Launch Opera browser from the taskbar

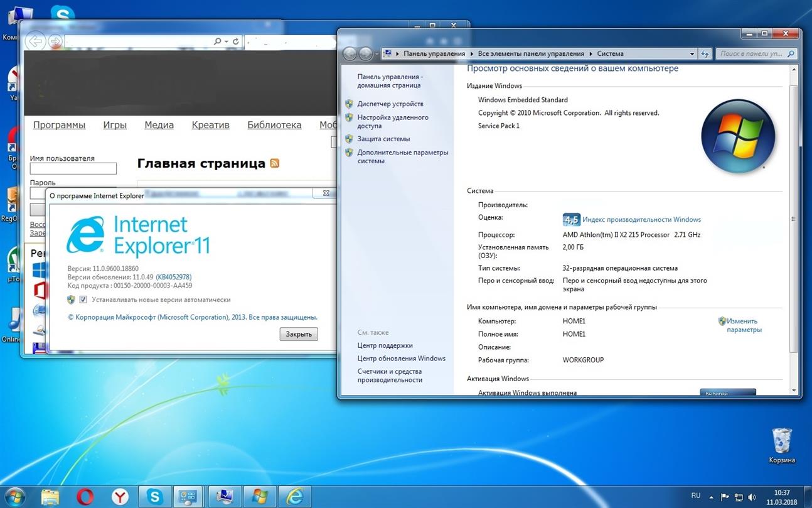(85, 497)
